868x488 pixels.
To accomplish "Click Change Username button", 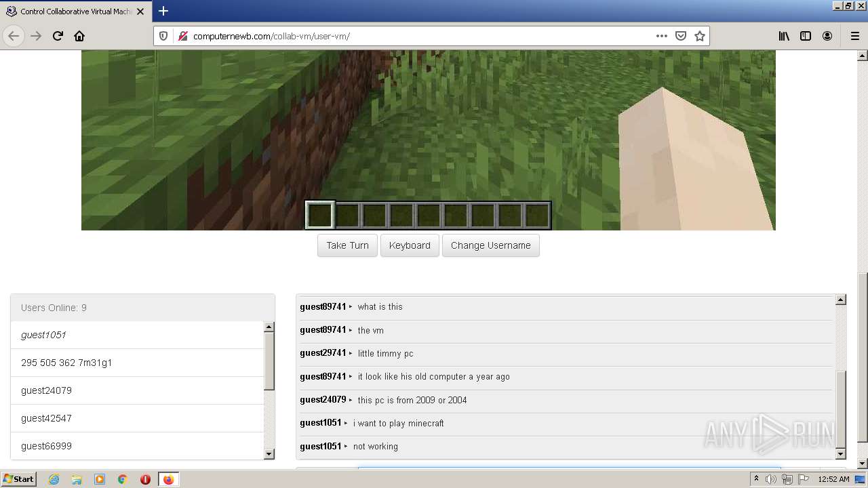I will click(491, 245).
